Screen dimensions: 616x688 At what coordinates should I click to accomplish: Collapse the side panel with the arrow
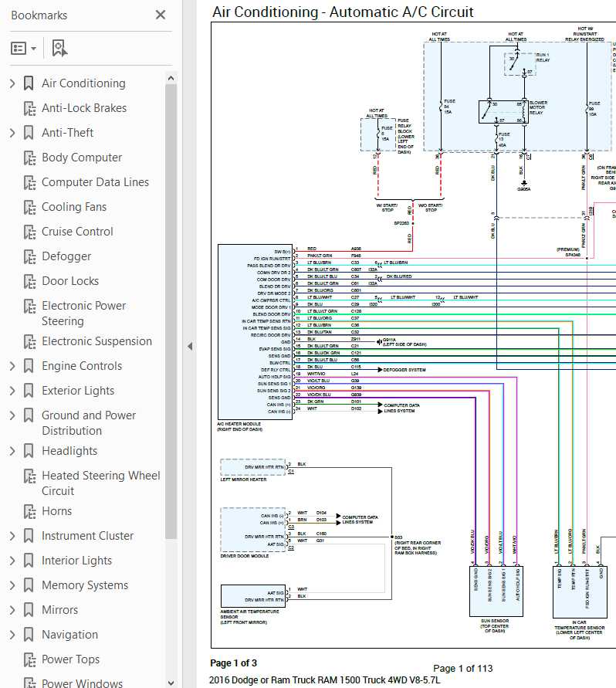[x=190, y=346]
